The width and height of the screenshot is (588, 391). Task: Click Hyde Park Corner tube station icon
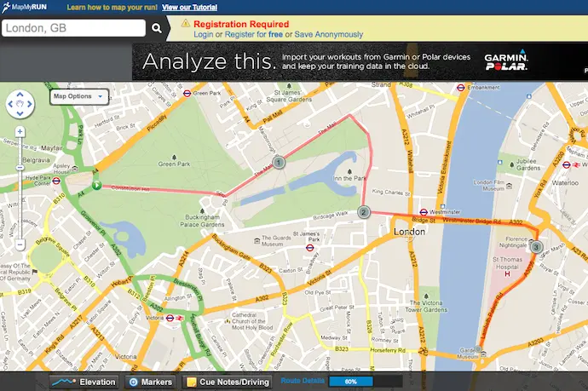56,181
